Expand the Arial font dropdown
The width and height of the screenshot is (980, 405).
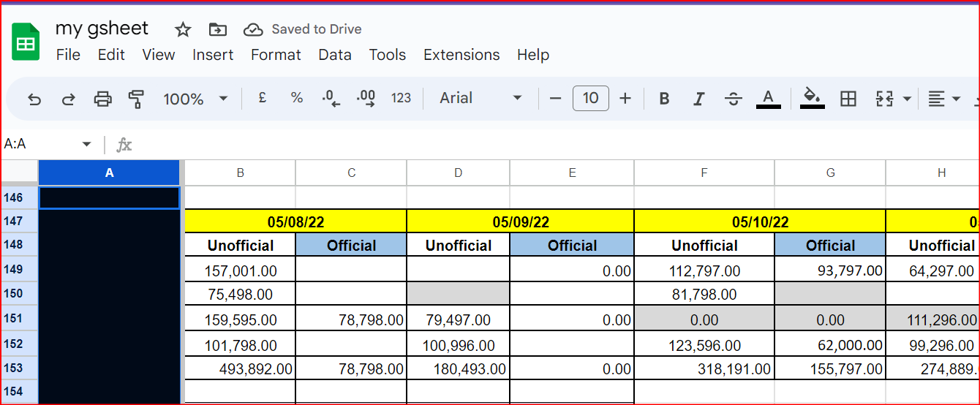480,98
